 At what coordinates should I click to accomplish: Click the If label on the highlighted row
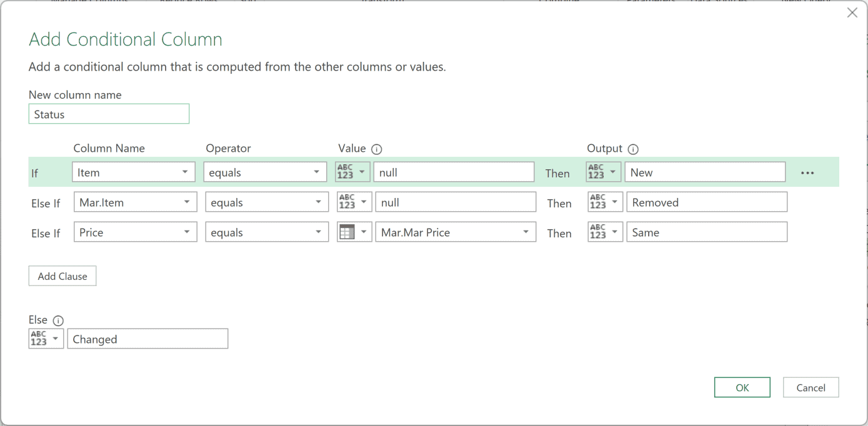tap(34, 173)
